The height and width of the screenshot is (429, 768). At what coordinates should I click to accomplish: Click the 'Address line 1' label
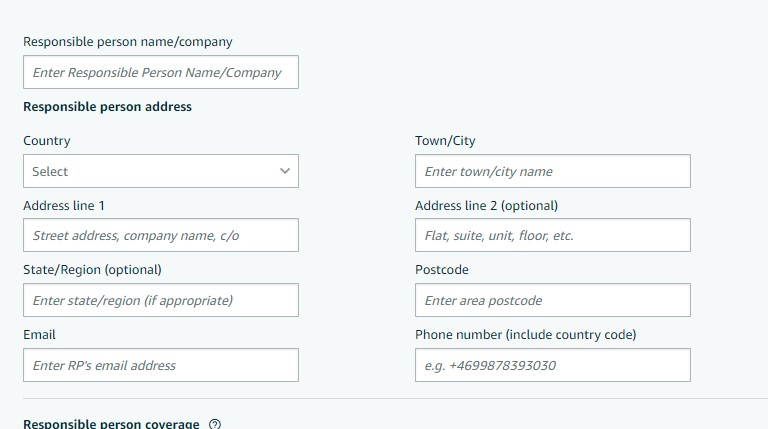(x=64, y=206)
